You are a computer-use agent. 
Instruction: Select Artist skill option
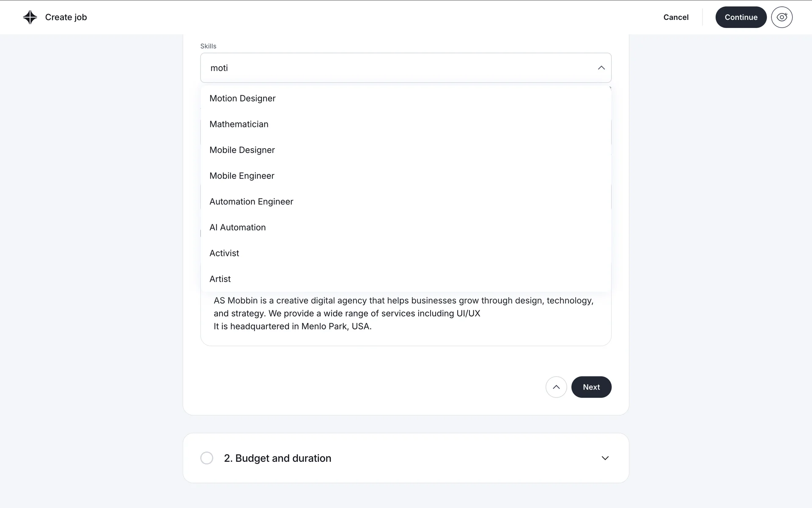tap(220, 279)
